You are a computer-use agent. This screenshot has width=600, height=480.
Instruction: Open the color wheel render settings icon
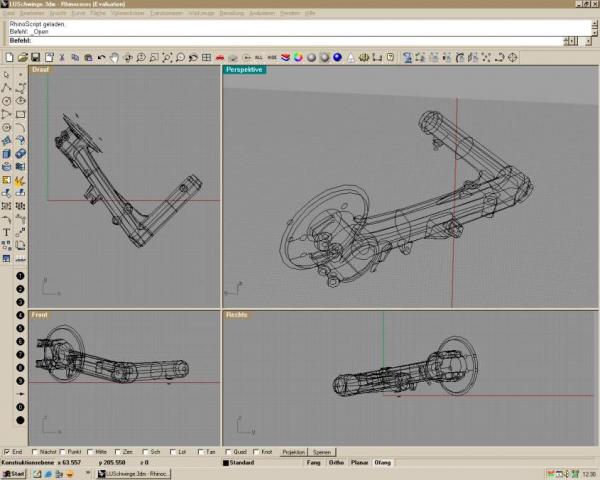(x=298, y=57)
